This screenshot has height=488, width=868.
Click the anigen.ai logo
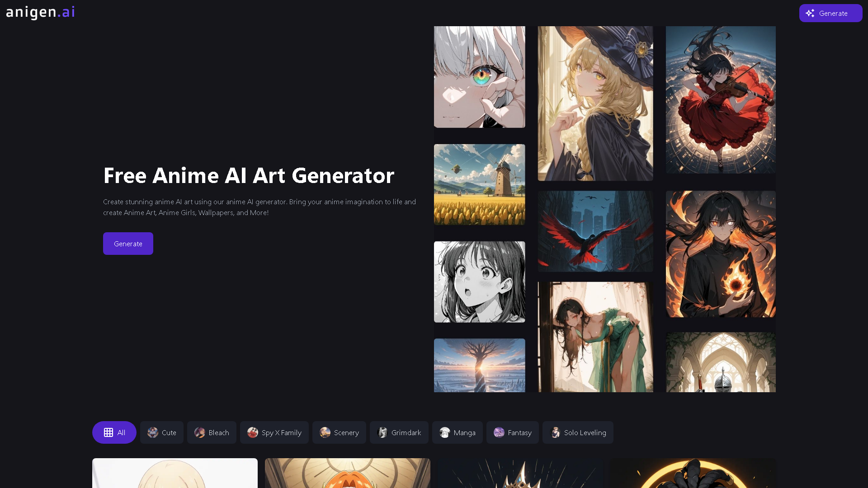[40, 13]
